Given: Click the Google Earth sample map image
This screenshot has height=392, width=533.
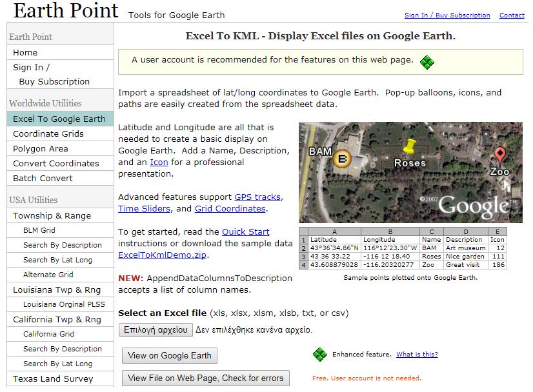Looking at the screenshot, I should coord(410,172).
